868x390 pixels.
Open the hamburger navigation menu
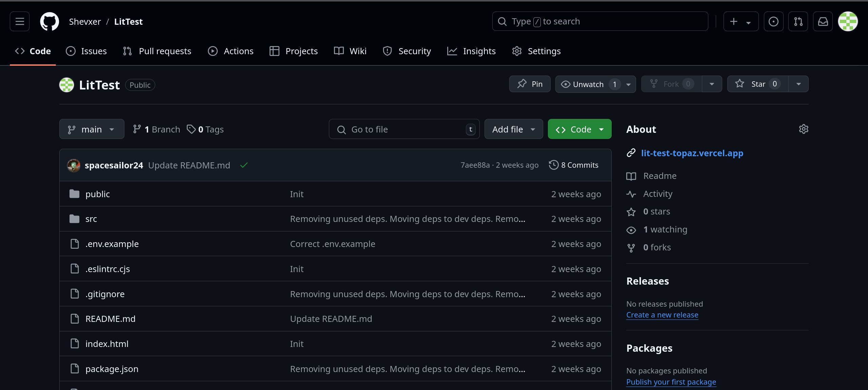coord(20,21)
